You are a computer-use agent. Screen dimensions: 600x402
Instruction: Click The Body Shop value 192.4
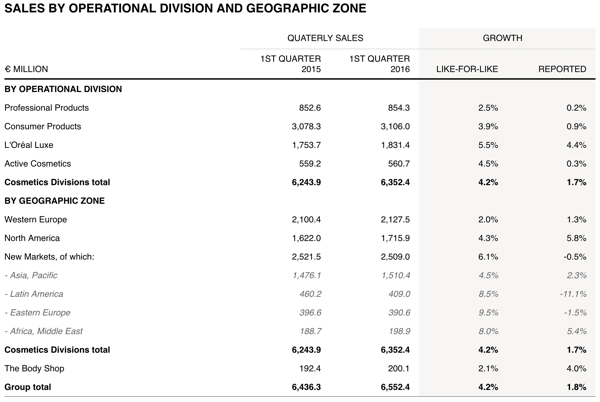click(x=310, y=368)
